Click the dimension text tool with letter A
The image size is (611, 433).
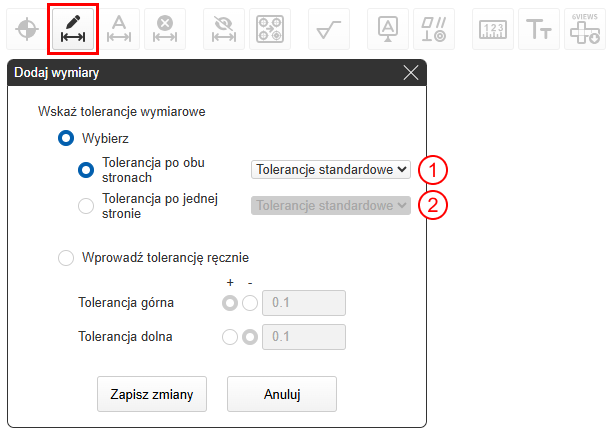tap(120, 28)
